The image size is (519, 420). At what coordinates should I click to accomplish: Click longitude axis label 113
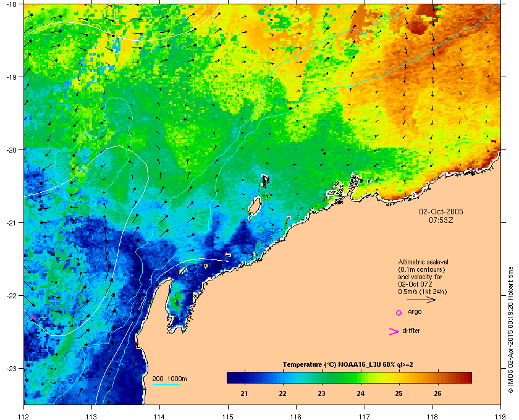[91, 417]
